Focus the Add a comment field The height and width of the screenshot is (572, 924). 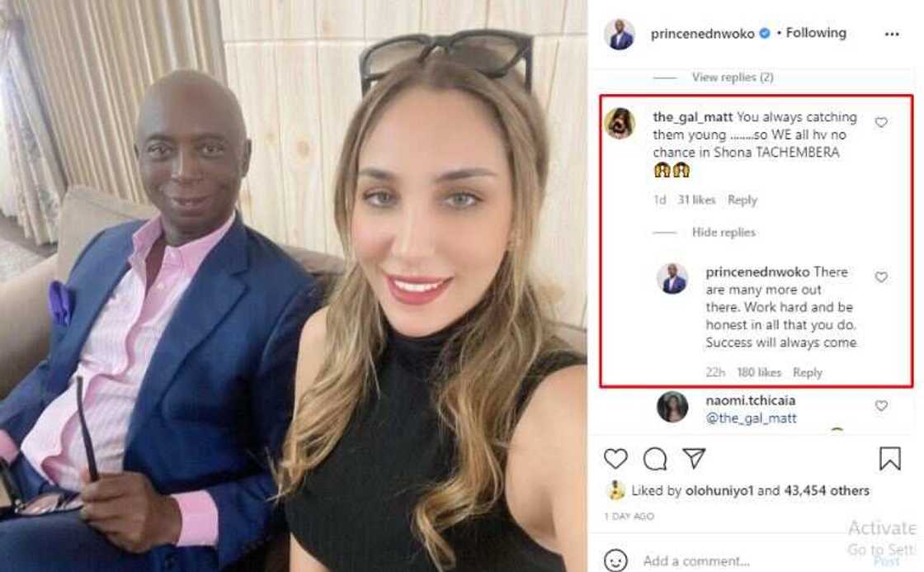click(x=696, y=560)
